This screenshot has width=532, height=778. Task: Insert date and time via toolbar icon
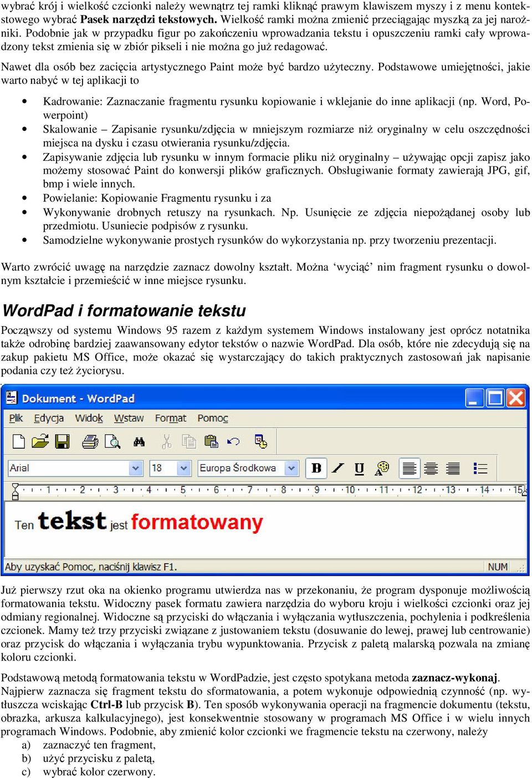click(260, 441)
